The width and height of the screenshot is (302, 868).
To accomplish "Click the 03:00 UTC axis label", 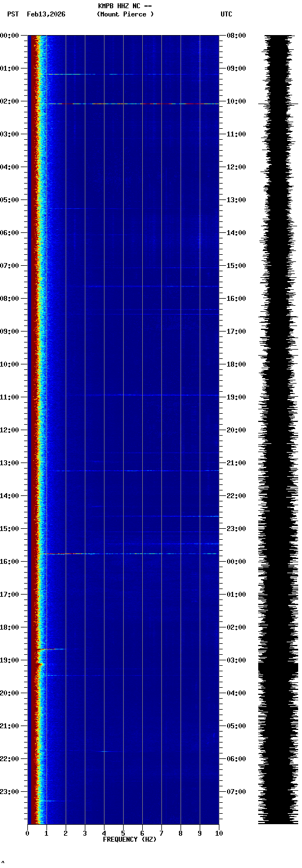I will [236, 660].
